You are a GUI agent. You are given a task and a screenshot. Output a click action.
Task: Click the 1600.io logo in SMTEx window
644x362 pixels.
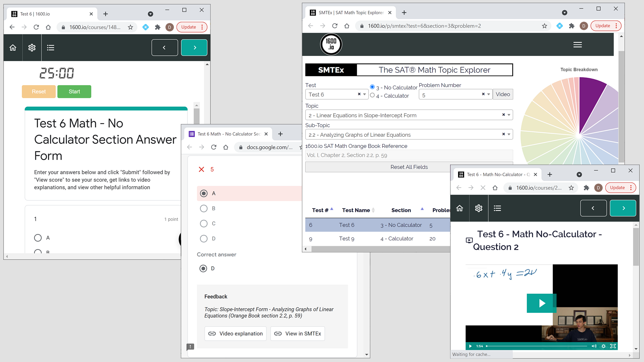[x=331, y=44]
